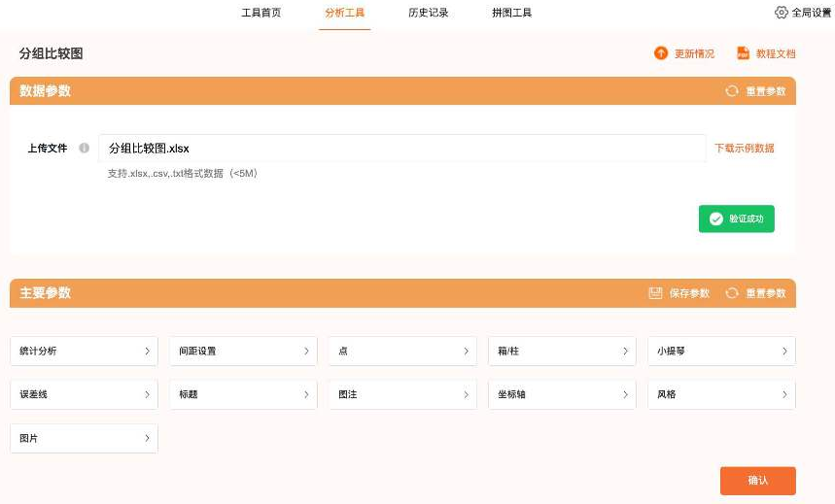Switch to the 拼图工具 tab
Image resolution: width=835 pixels, height=504 pixels.
pos(511,13)
